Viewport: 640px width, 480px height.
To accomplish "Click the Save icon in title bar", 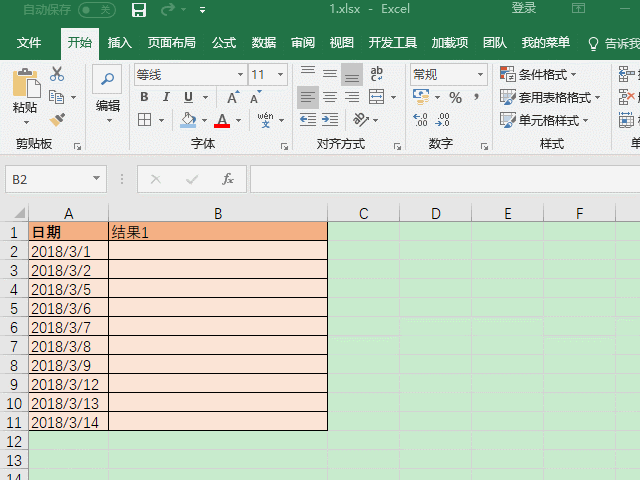I will [139, 9].
